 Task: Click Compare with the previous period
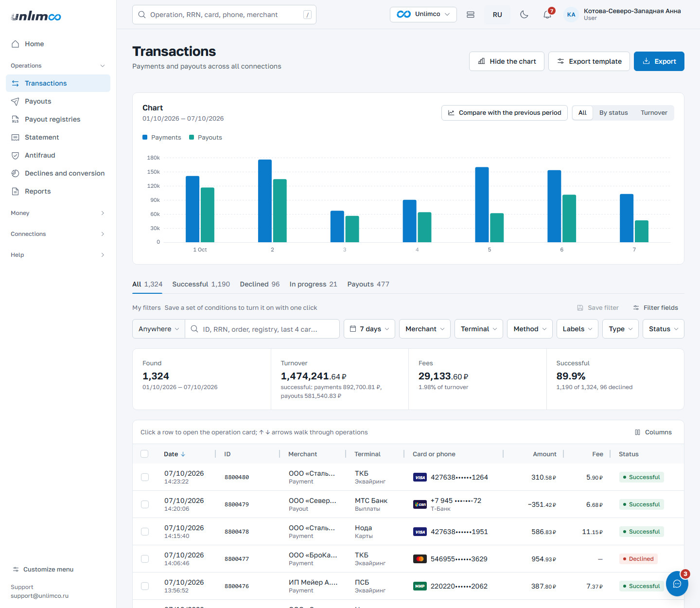point(504,113)
